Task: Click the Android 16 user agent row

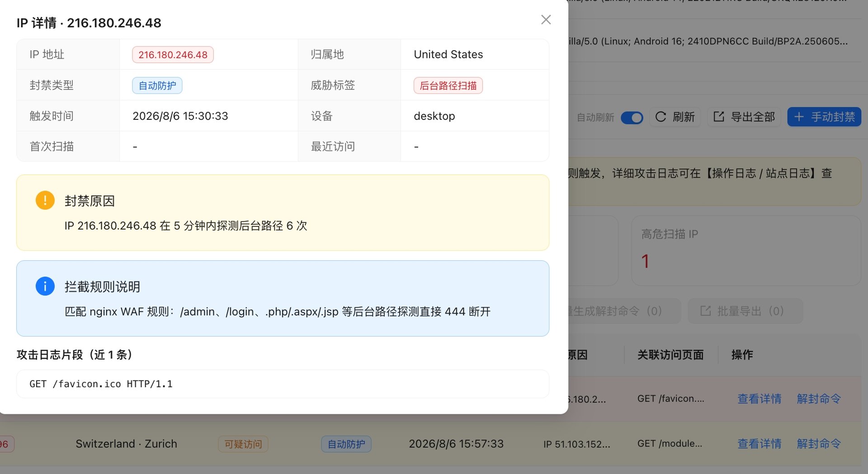Action: coord(708,41)
